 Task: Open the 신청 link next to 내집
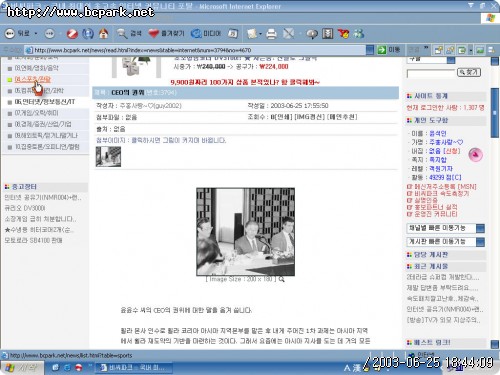tap(451, 151)
